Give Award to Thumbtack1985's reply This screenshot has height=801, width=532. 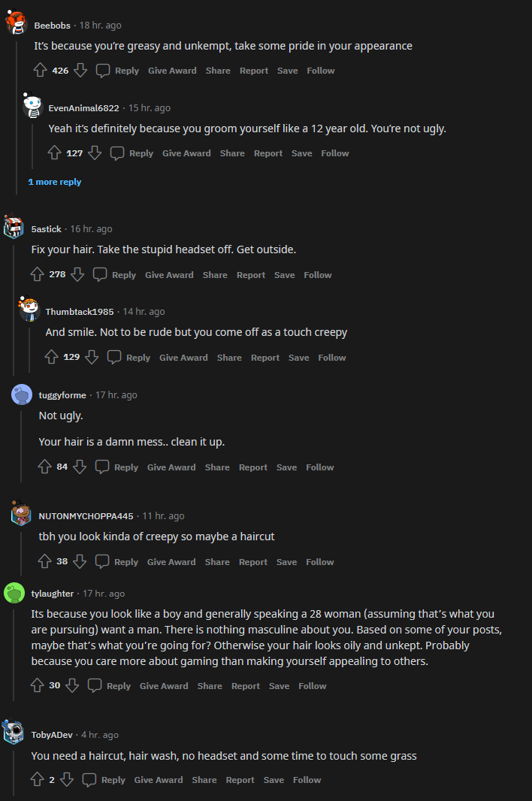click(x=183, y=357)
